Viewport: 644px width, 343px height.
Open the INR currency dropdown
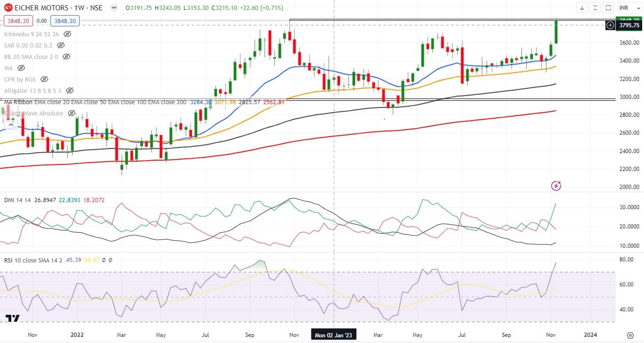(x=629, y=8)
